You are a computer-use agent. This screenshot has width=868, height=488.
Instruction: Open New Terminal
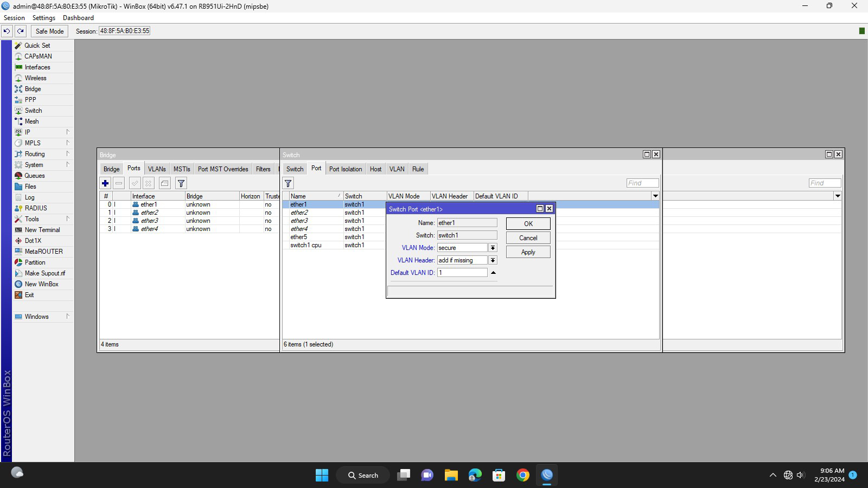(42, 230)
